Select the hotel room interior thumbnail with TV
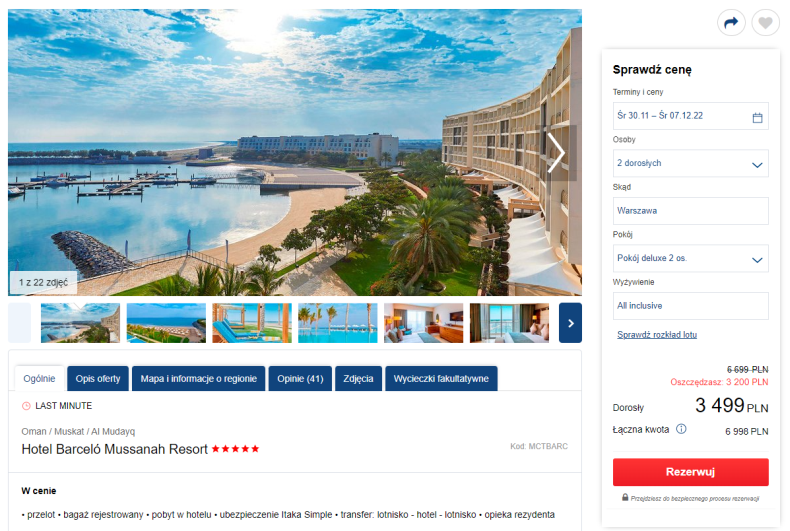This screenshot has height=531, width=790. [x=423, y=323]
